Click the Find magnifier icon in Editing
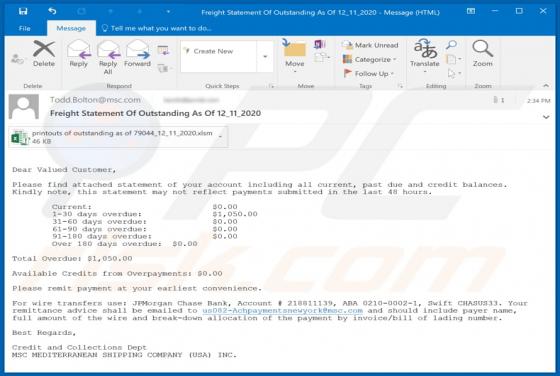This screenshot has width=560, height=376. click(x=451, y=45)
